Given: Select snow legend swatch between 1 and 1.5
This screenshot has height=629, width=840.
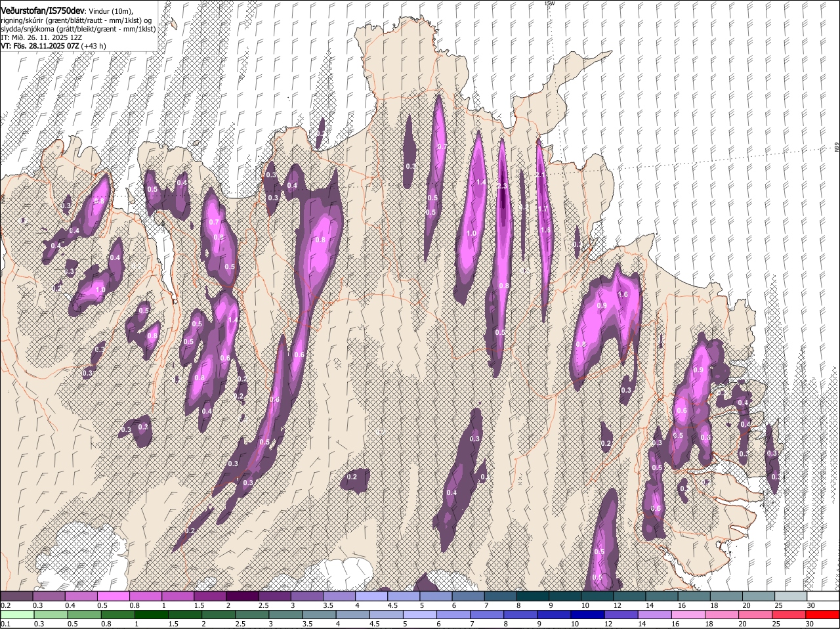Looking at the screenshot, I should pos(178,596).
